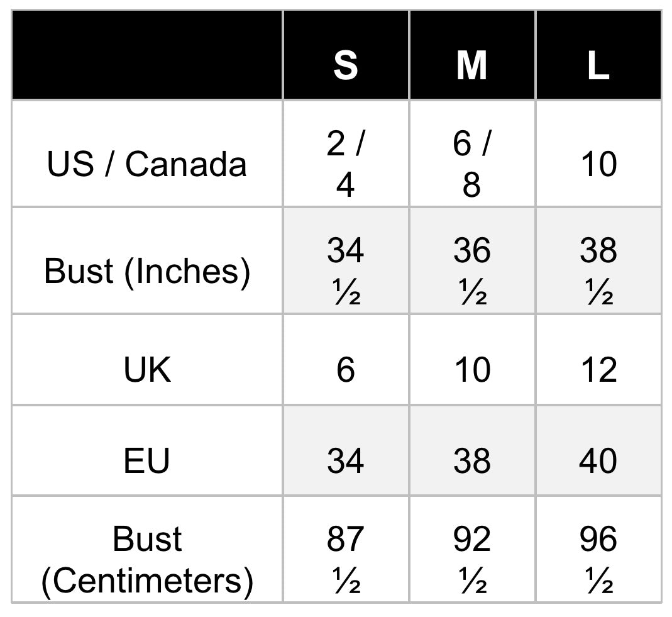The height and width of the screenshot is (617, 672).
Task: Select the UK size 12 cell
Action: pyautogui.click(x=598, y=369)
